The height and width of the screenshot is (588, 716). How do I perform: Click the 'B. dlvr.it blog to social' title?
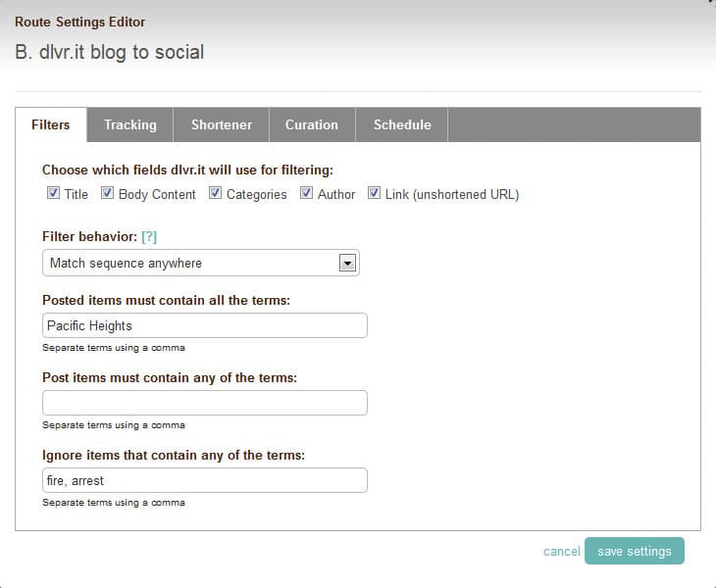pos(110,52)
